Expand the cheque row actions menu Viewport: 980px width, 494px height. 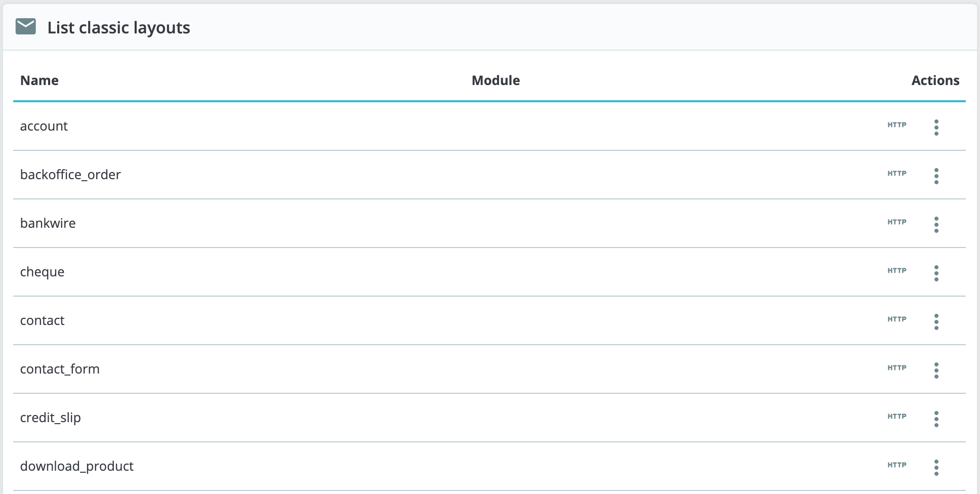pos(936,273)
